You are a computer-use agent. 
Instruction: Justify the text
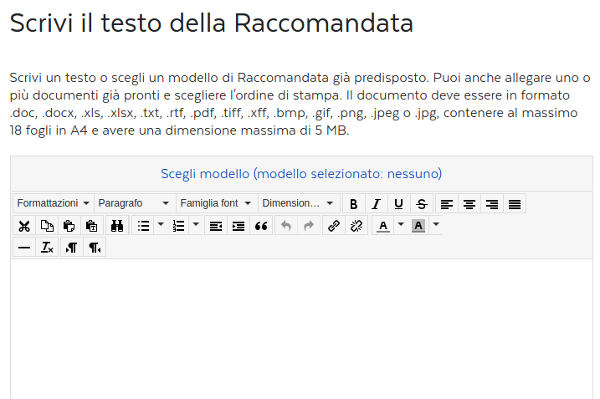pos(515,204)
